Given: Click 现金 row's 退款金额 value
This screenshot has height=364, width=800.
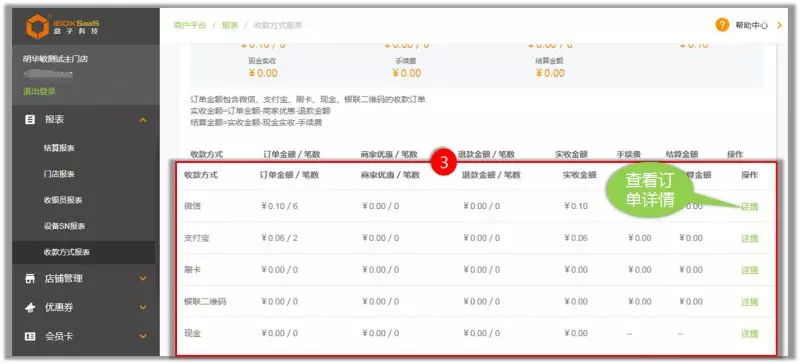Looking at the screenshot, I should point(481,333).
